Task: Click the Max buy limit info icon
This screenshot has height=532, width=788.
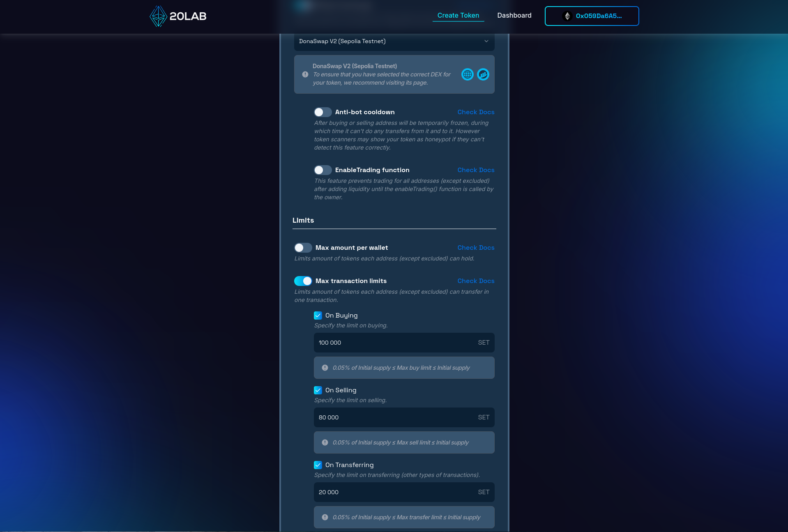Action: [x=325, y=368]
